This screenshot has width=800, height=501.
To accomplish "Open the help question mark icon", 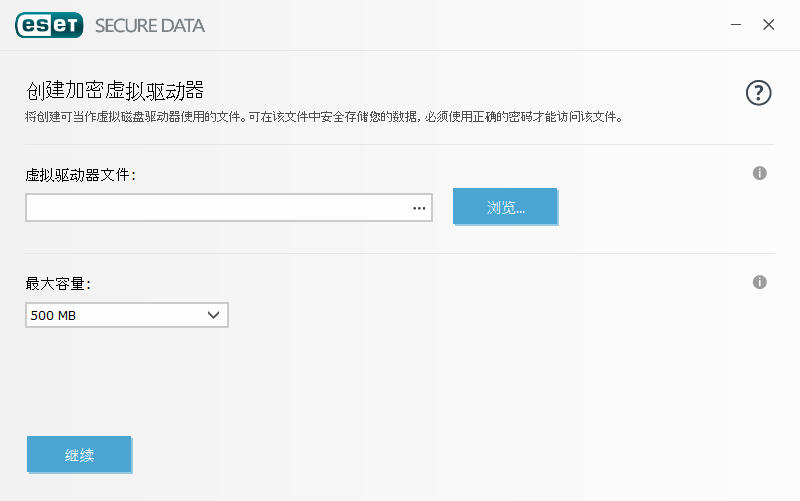I will [x=759, y=93].
